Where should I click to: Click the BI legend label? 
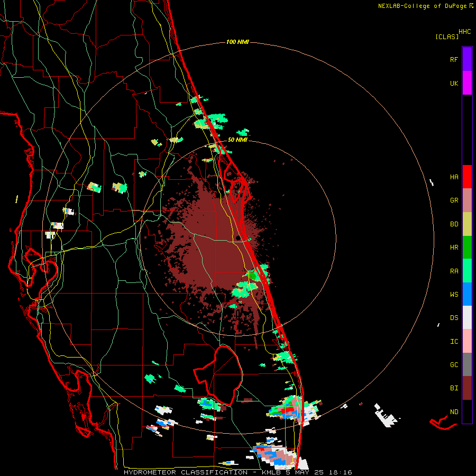pyautogui.click(x=454, y=388)
